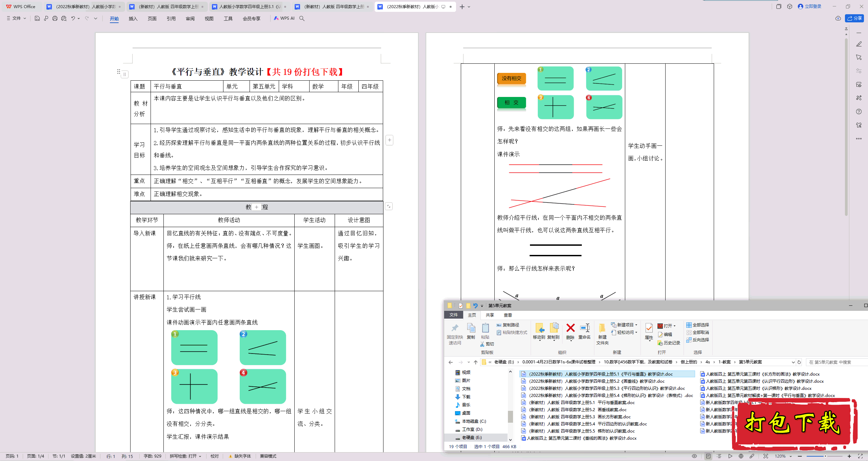
Task: Toggle eye protection mode in status bar
Action: click(694, 456)
